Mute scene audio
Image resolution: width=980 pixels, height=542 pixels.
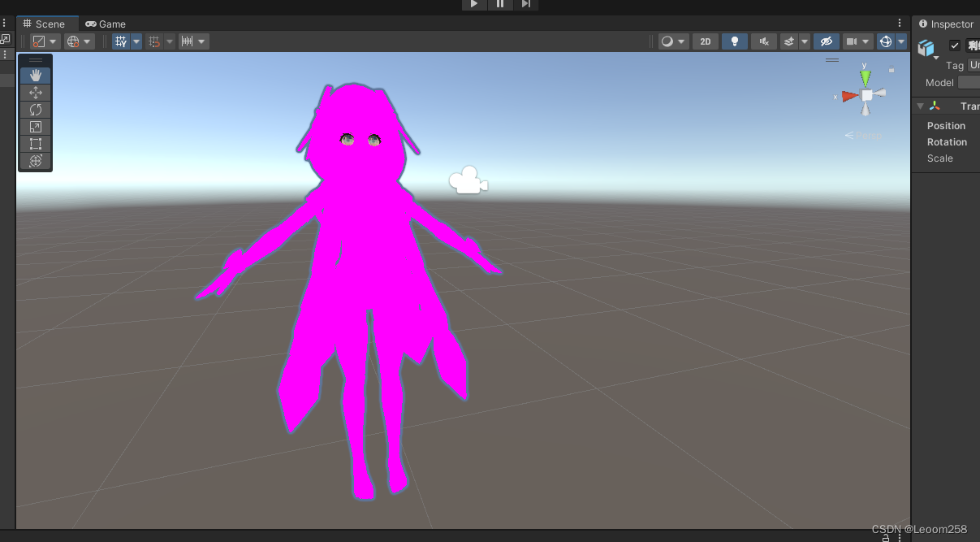click(763, 41)
